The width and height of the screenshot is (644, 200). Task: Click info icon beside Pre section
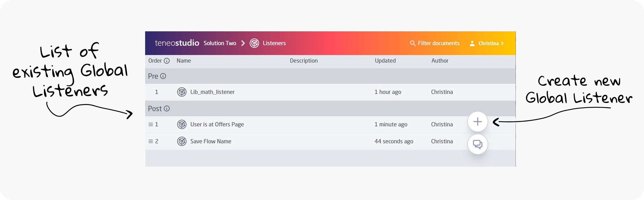click(163, 76)
